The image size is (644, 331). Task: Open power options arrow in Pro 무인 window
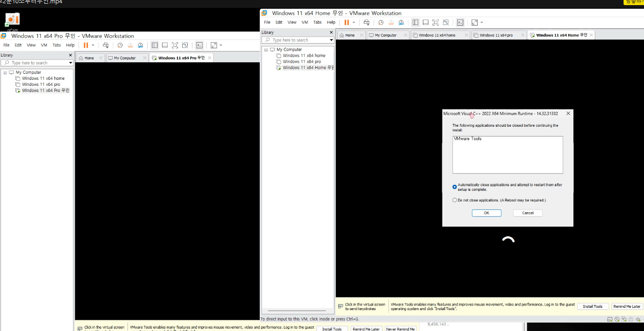tap(93, 45)
